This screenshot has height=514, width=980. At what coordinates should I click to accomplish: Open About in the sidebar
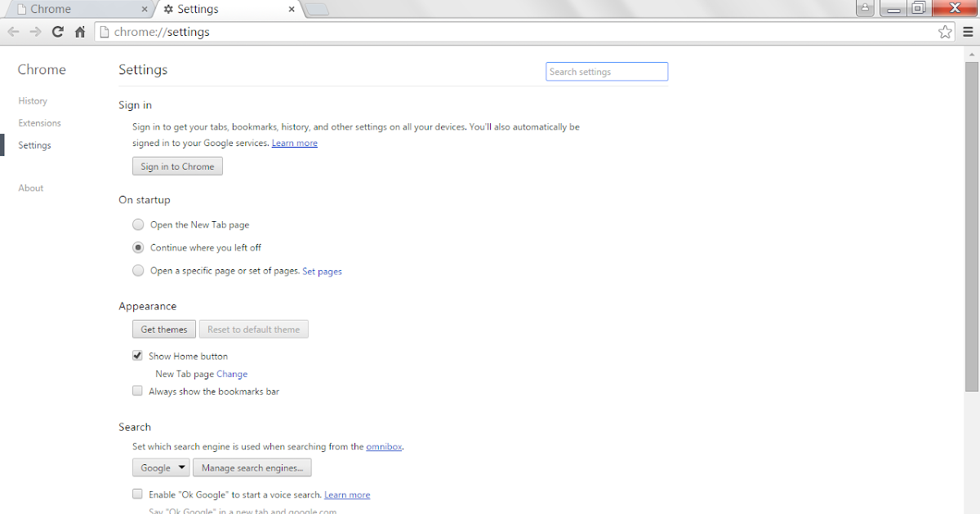31,188
